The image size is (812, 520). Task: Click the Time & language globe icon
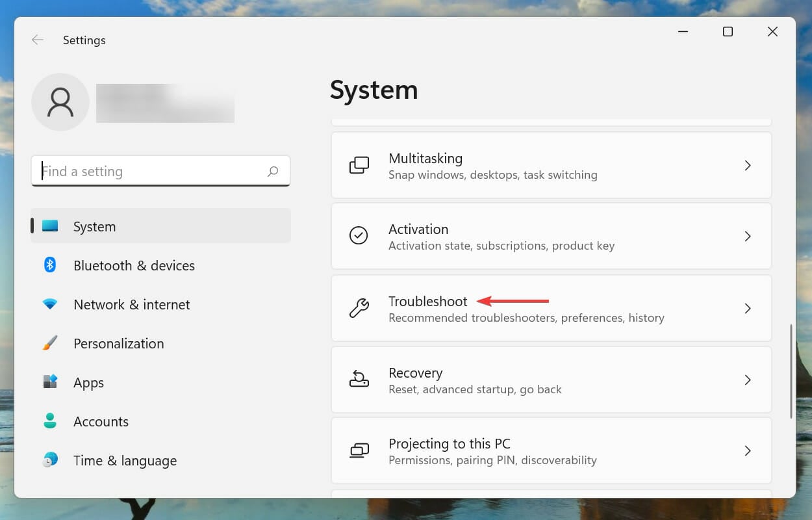[50, 460]
